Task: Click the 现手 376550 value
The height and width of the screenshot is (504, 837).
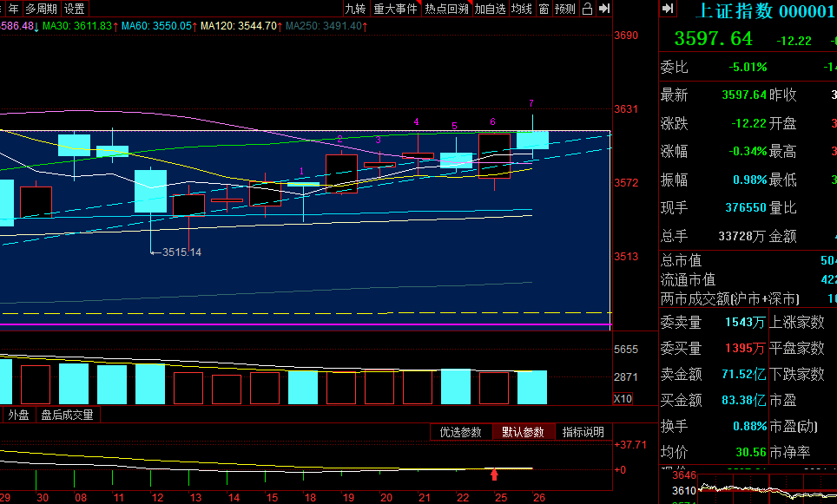Action: tap(746, 207)
